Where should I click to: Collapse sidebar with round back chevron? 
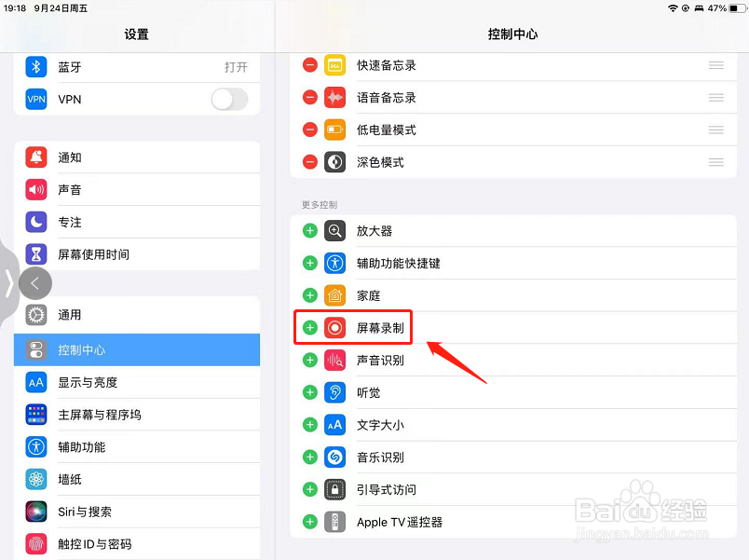[x=35, y=283]
